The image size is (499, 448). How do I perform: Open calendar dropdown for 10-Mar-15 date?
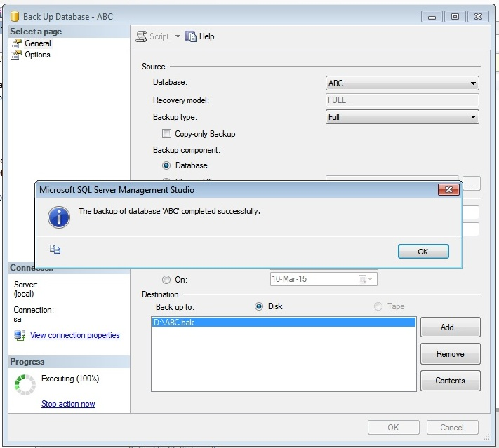click(x=366, y=279)
